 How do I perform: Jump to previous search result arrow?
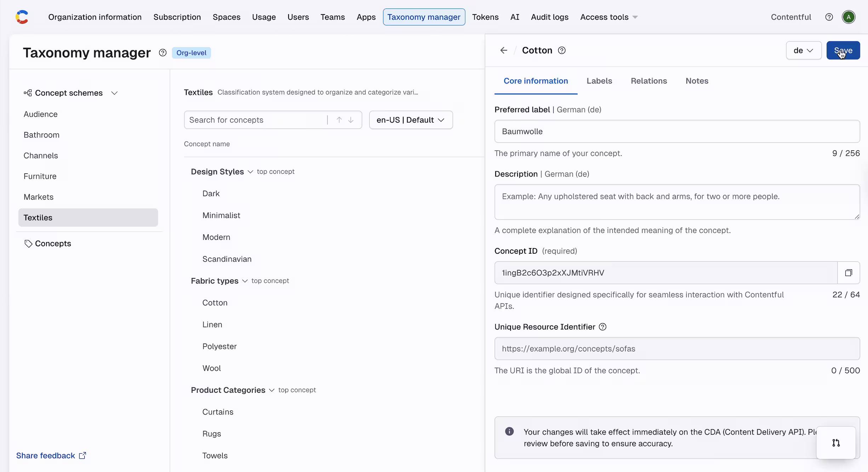coord(339,120)
